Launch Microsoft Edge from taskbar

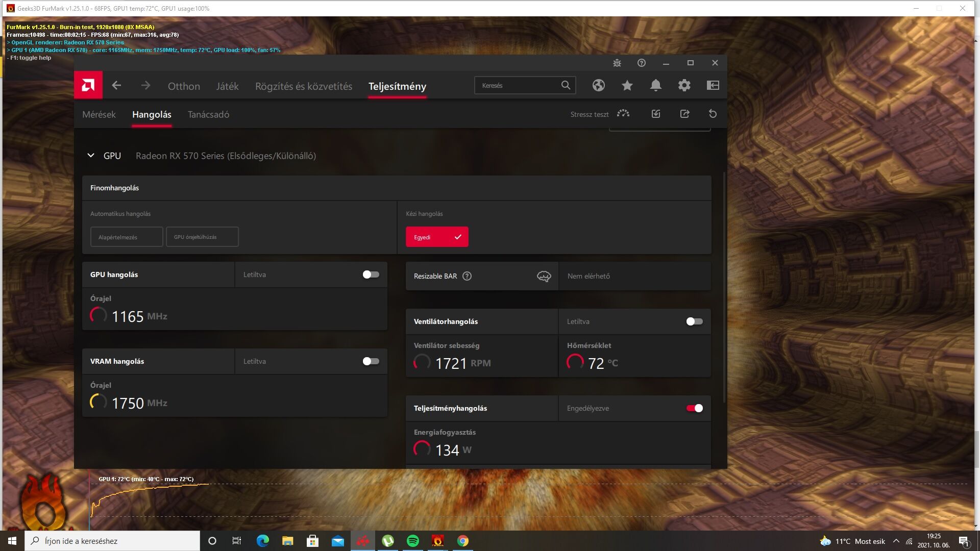point(262,541)
